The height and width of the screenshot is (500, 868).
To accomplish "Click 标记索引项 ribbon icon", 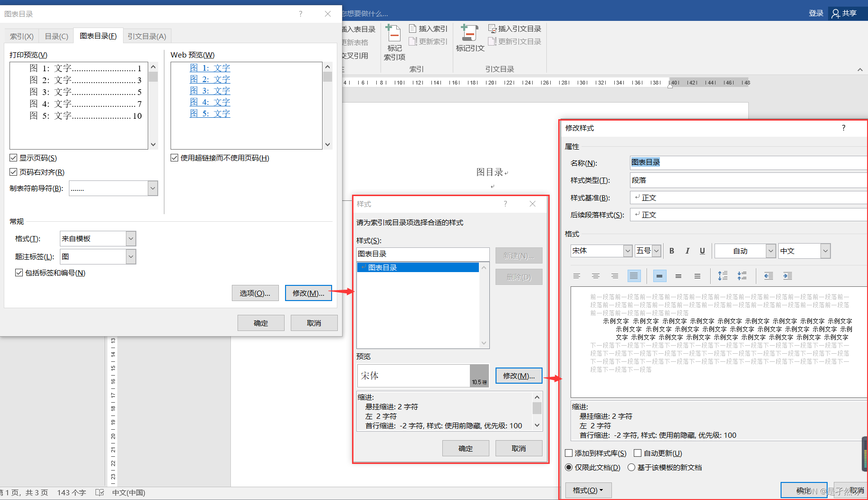I will (x=394, y=43).
